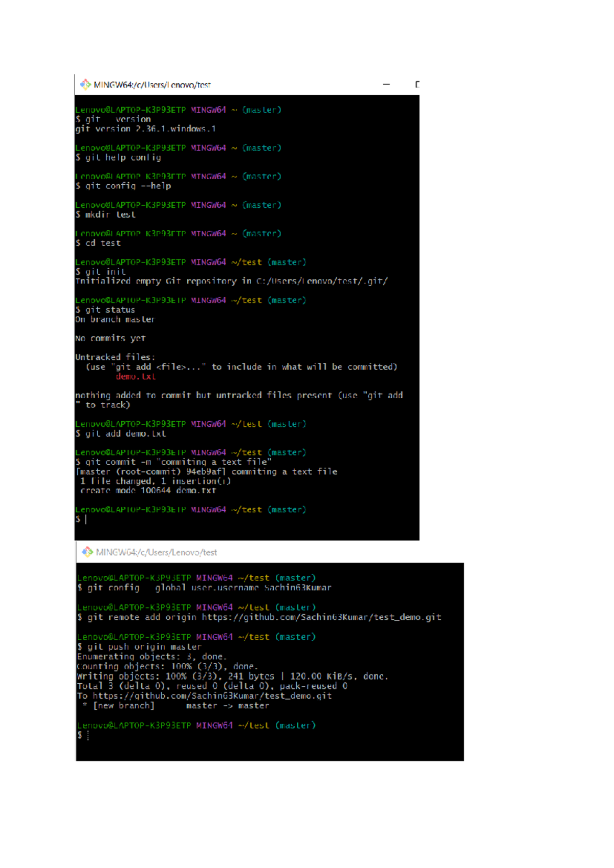Click the 'Enumerating objects: 3, done.' line
614x868 pixels.
(x=152, y=657)
